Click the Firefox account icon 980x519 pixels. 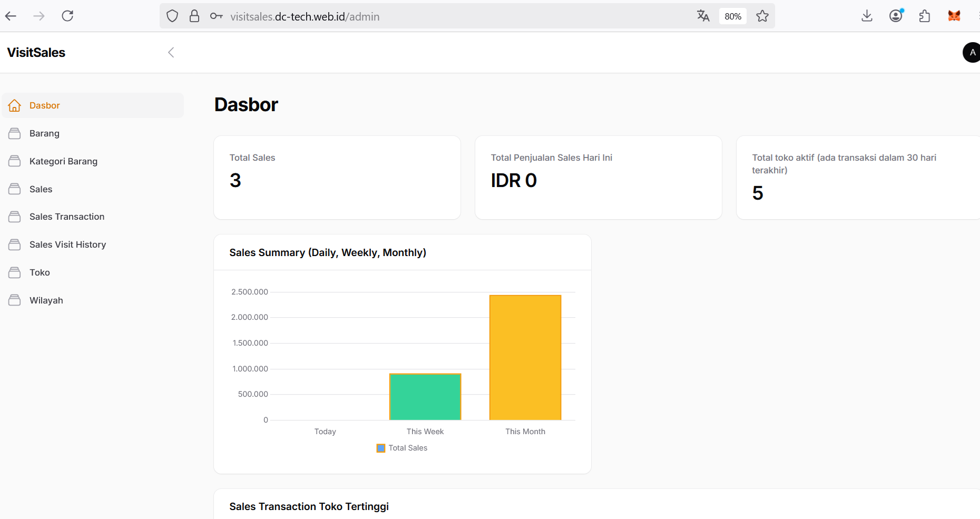pyautogui.click(x=895, y=16)
